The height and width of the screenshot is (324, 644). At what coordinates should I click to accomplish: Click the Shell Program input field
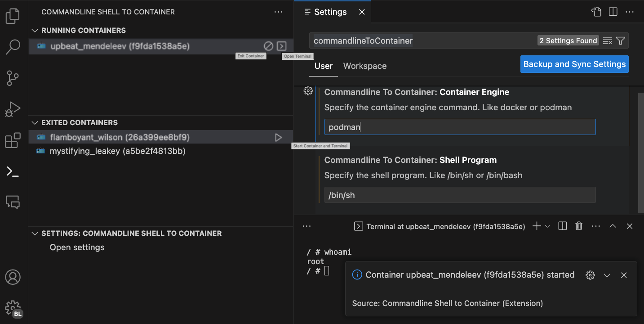[460, 195]
